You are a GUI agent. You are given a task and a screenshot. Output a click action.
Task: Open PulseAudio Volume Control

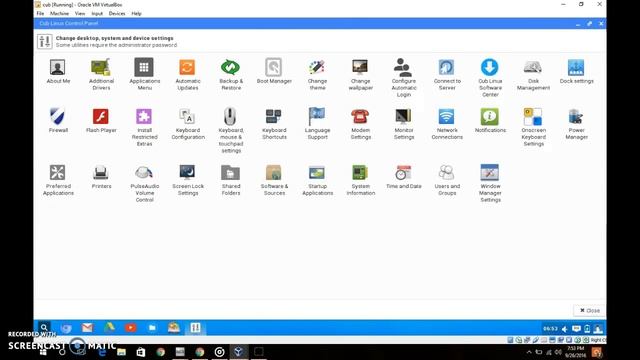click(144, 183)
